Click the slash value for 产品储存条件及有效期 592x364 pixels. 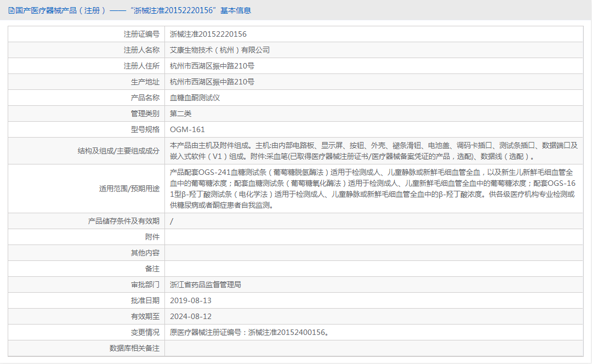pos(172,221)
